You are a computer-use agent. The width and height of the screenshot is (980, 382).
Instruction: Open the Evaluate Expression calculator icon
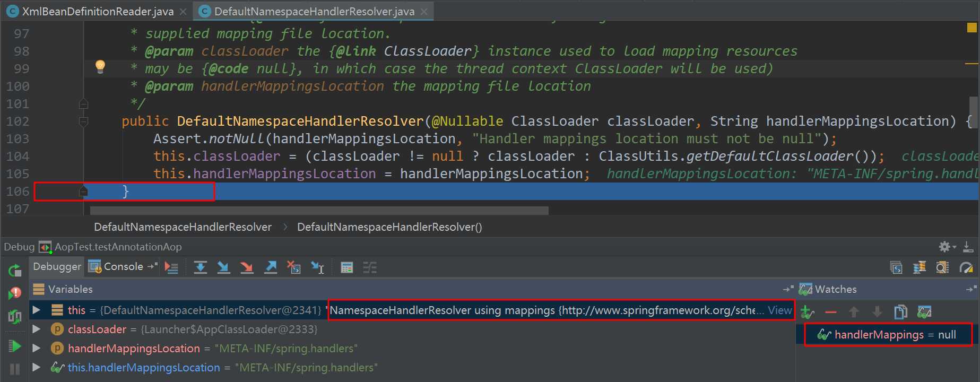(347, 267)
